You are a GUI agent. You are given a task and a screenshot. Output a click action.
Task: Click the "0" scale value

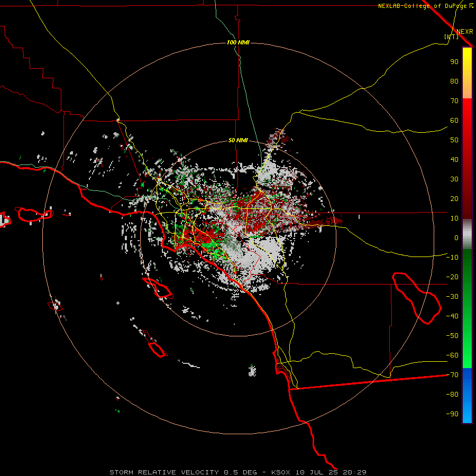(x=456, y=237)
